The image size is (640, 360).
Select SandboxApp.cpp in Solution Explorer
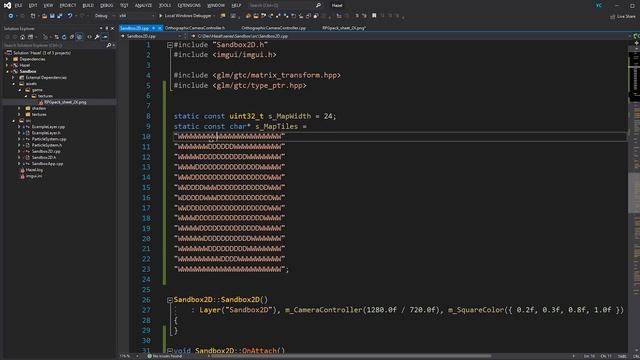[47, 164]
